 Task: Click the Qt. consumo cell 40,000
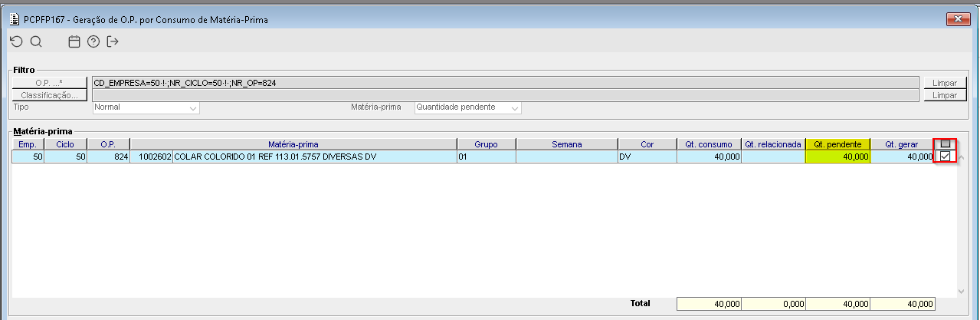click(709, 157)
